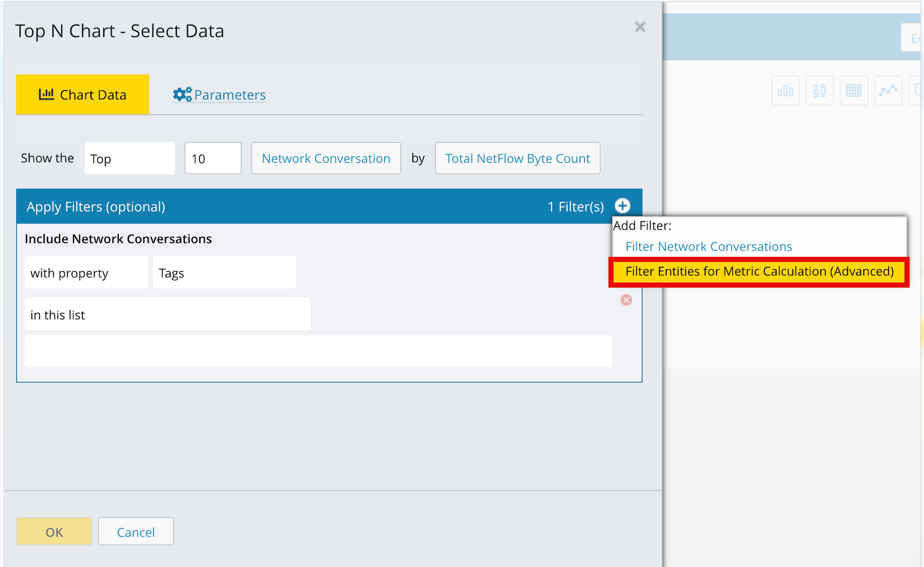Remove the filter with red X icon
Viewport: 924px width, 567px height.
tap(626, 300)
